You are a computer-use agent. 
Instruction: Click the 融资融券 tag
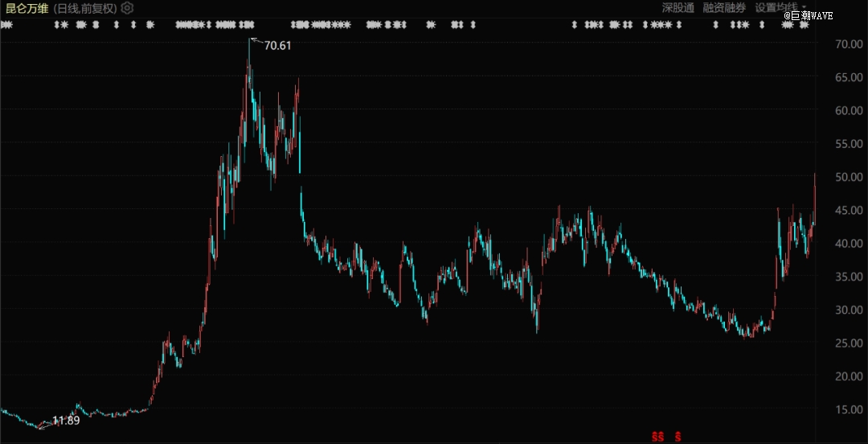[724, 7]
